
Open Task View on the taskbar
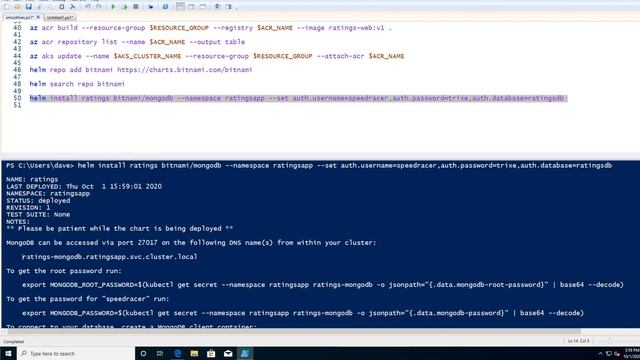tap(160, 353)
